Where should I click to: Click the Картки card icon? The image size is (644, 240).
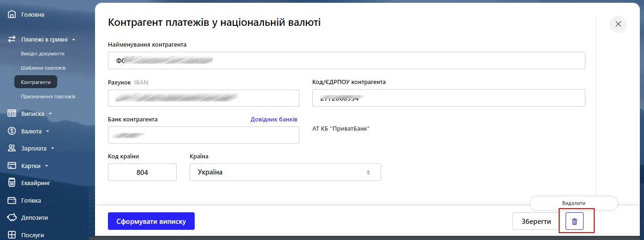click(12, 166)
